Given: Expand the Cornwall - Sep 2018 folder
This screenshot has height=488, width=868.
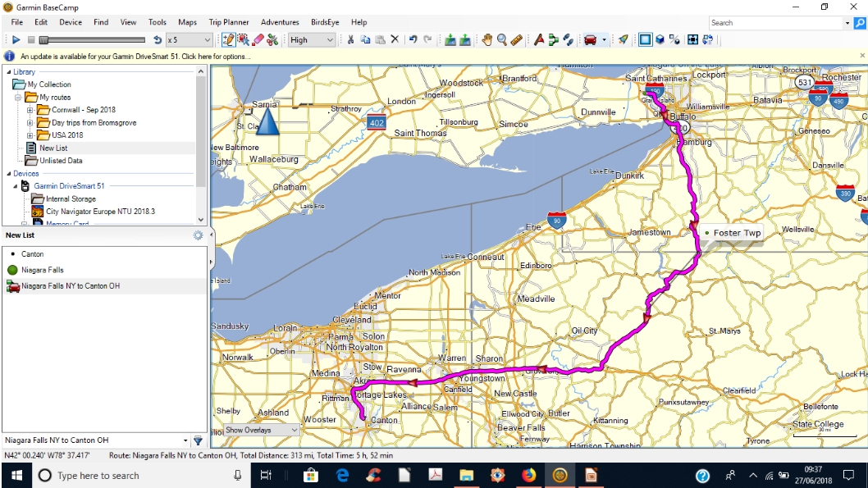Looking at the screenshot, I should point(30,110).
